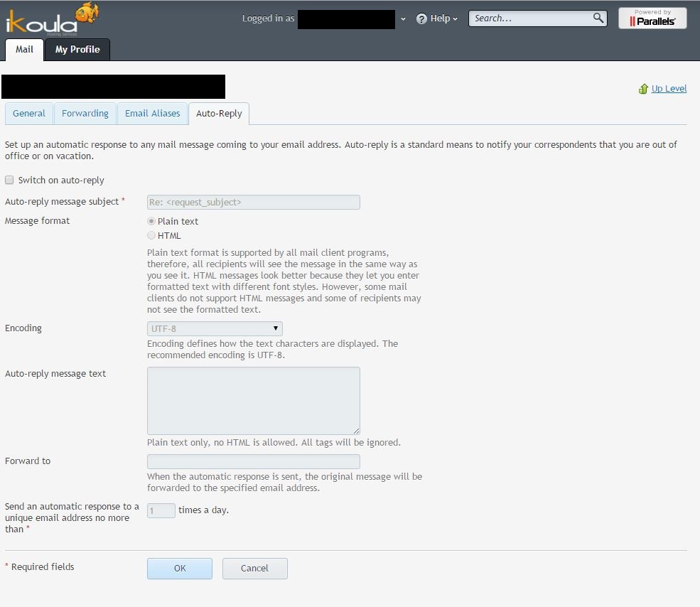Screen dimensions: 700x607
Task: Click the Up Level arrow icon
Action: tap(644, 88)
